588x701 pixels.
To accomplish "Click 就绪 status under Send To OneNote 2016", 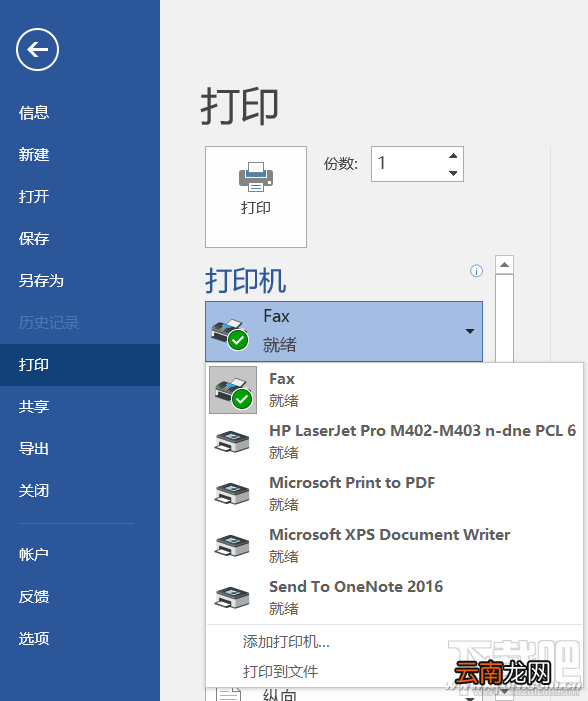I will (x=283, y=608).
